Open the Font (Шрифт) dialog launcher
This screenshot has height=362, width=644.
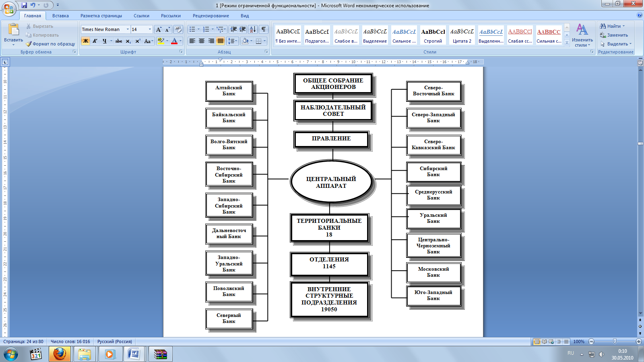(x=181, y=52)
